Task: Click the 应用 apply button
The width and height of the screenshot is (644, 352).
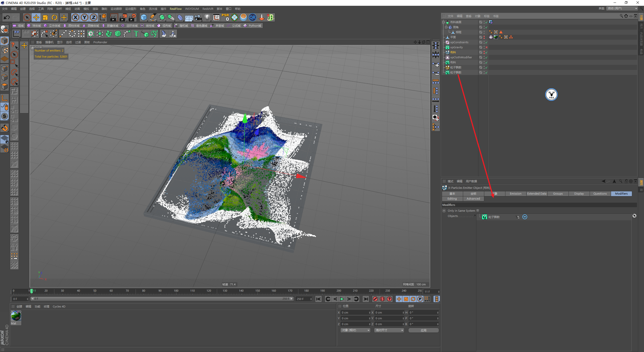Action: (x=424, y=330)
